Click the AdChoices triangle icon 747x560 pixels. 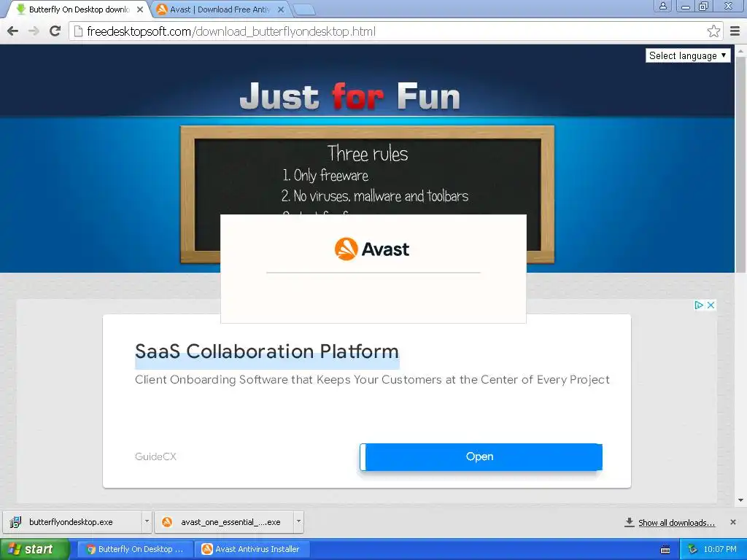[x=698, y=305]
